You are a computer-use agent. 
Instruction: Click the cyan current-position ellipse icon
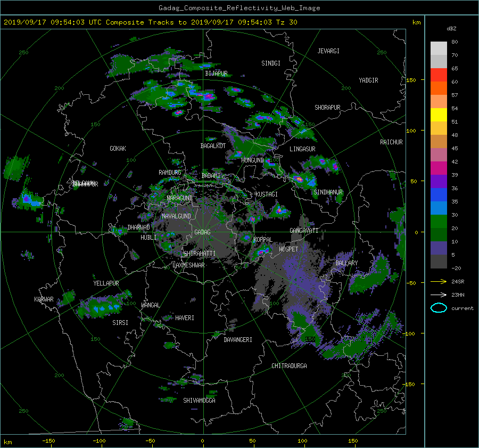pyautogui.click(x=439, y=308)
